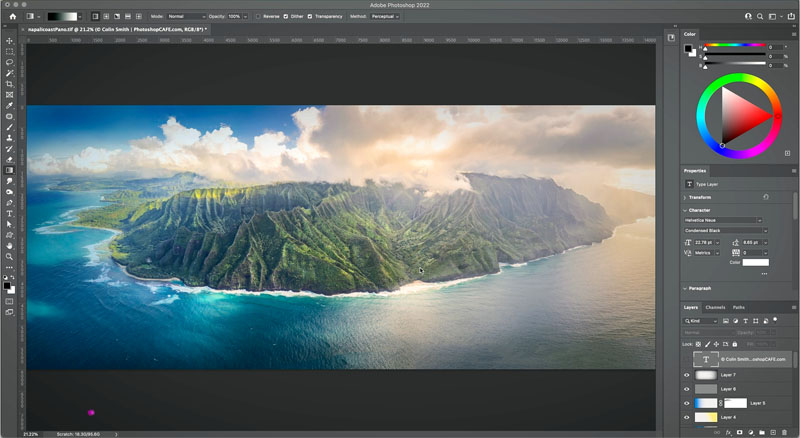
Task: Select the Zoom tool in toolbar
Action: pyautogui.click(x=9, y=256)
